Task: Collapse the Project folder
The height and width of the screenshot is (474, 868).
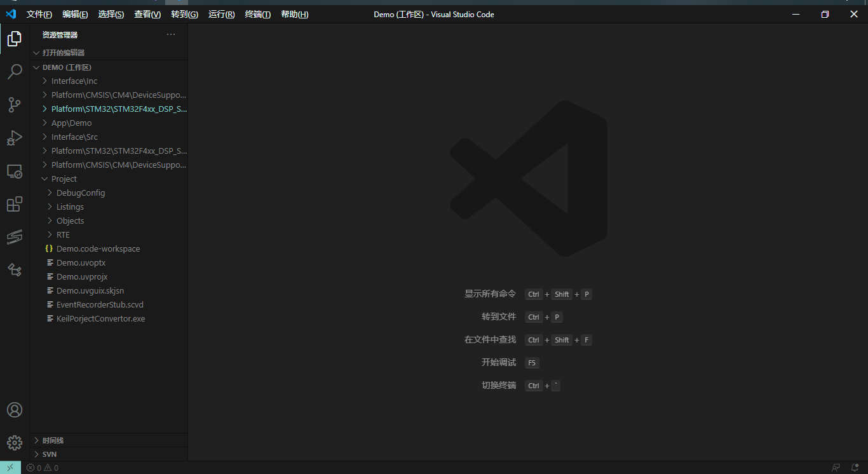Action: [x=109, y=179]
